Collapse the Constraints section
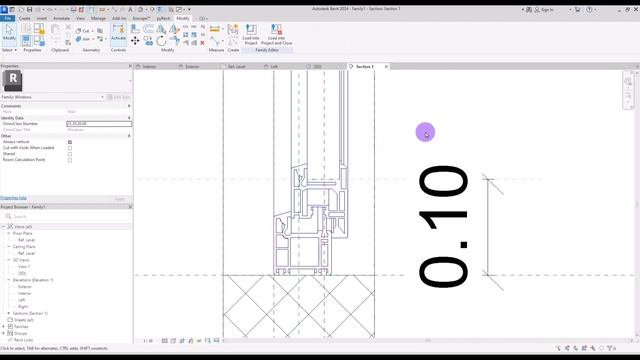 [x=129, y=106]
